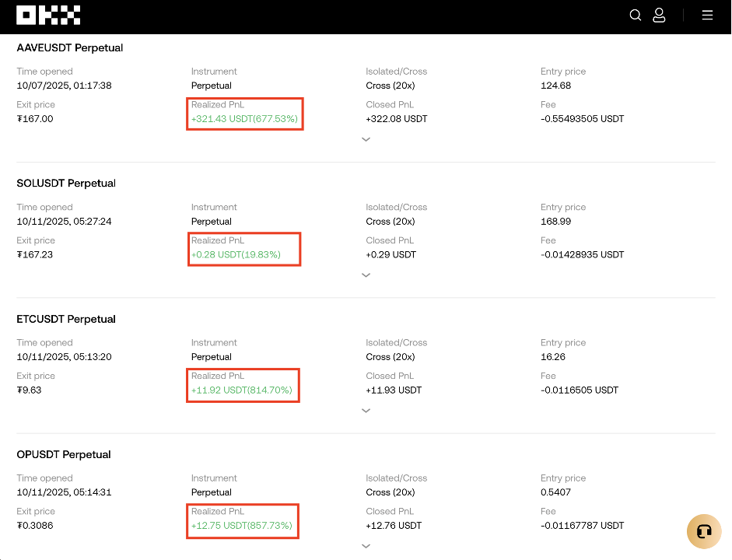Select the ETCUSDT Perpetual title
This screenshot has height=560, width=732.
coord(66,319)
